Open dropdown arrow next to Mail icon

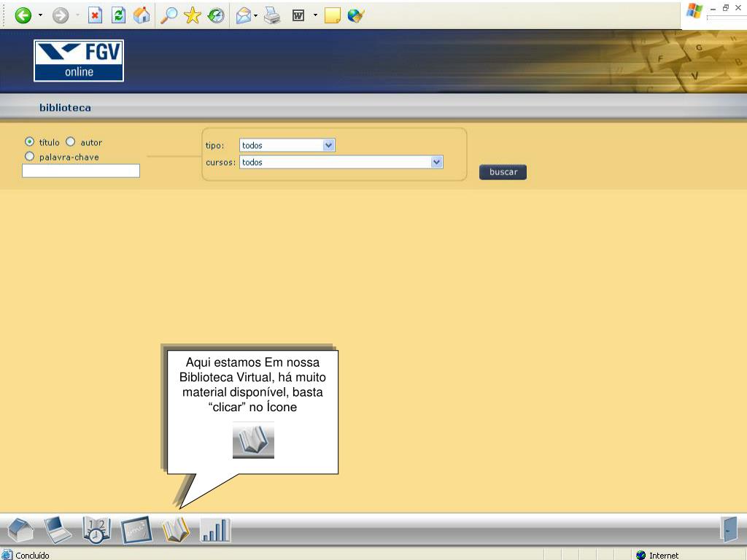point(256,16)
